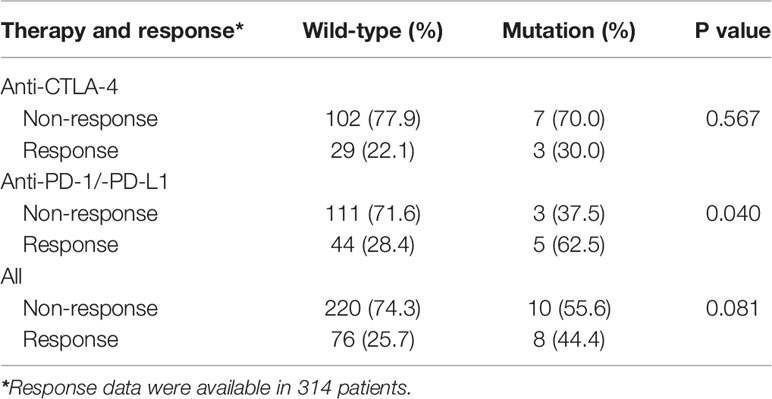Screen dimensions: 772x399
Task: Click the 'All' group row label
Action: coord(11,277)
